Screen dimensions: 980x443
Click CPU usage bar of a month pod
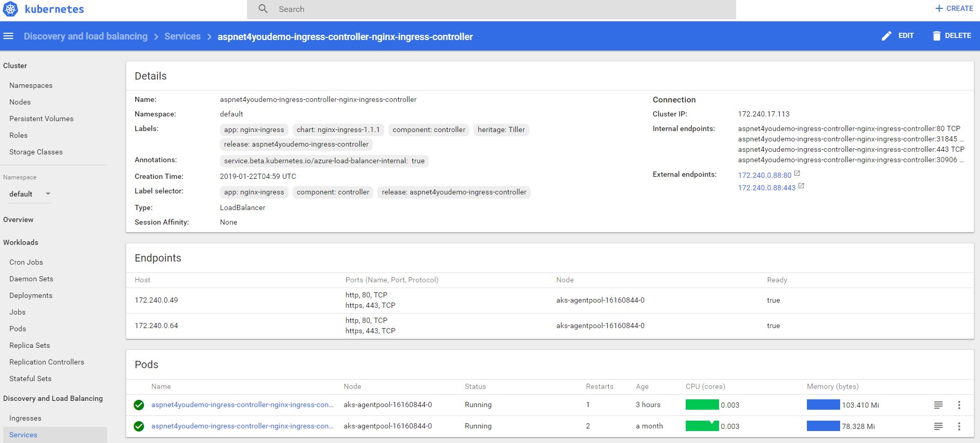(702, 426)
